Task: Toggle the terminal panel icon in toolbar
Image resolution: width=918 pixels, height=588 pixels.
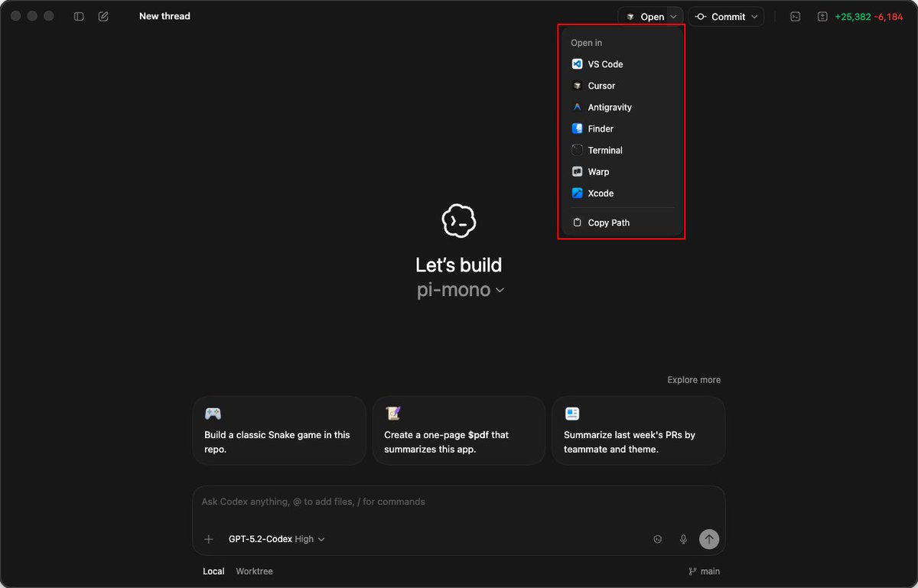Action: [796, 16]
